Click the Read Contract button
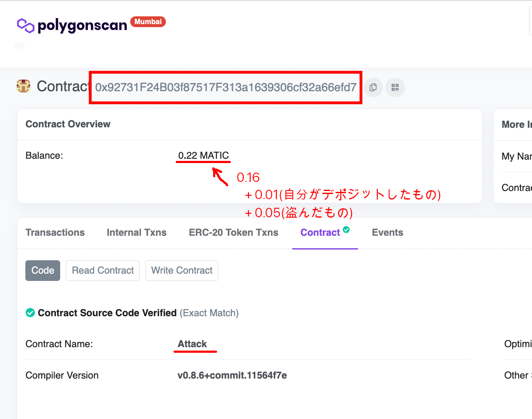 click(x=103, y=271)
